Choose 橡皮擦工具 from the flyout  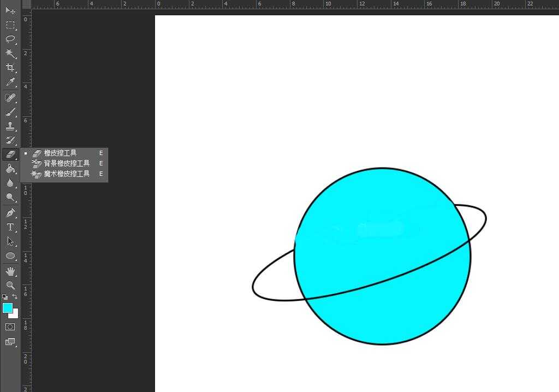pyautogui.click(x=61, y=153)
